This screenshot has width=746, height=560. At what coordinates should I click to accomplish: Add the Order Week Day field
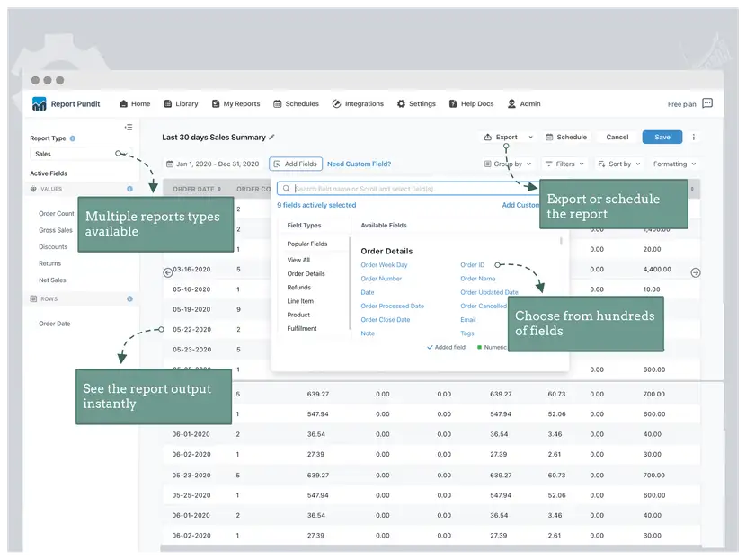pyautogui.click(x=384, y=265)
